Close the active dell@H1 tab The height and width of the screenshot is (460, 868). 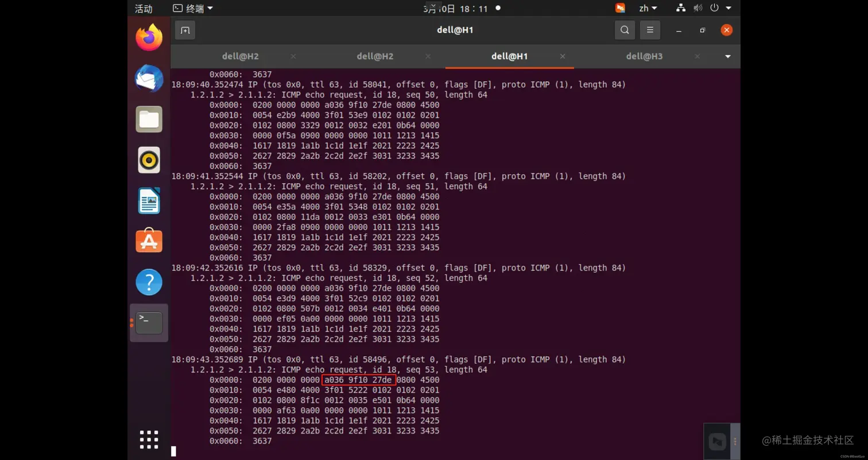point(563,56)
